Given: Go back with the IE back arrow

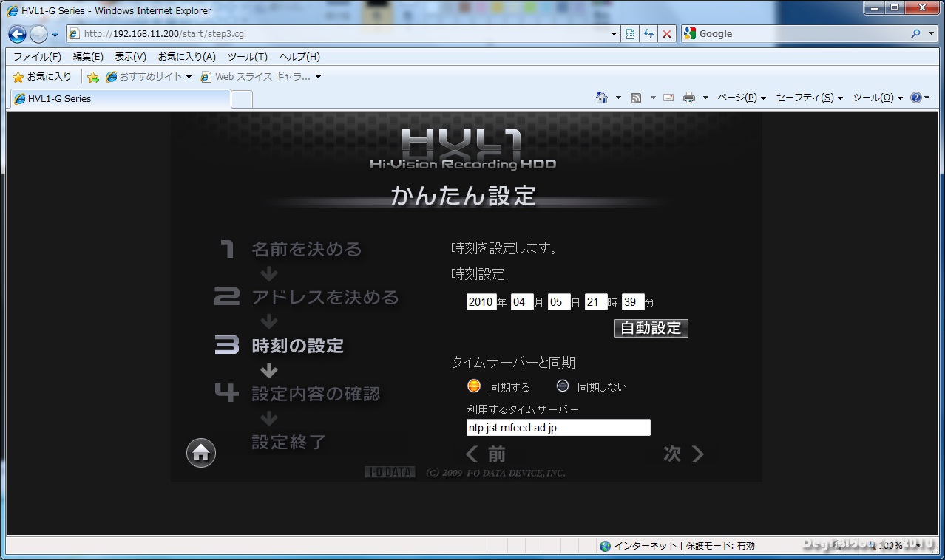Looking at the screenshot, I should click(18, 34).
